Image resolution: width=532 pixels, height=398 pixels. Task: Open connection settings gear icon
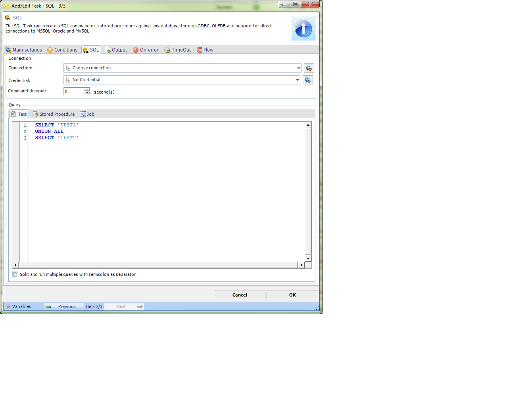click(309, 68)
